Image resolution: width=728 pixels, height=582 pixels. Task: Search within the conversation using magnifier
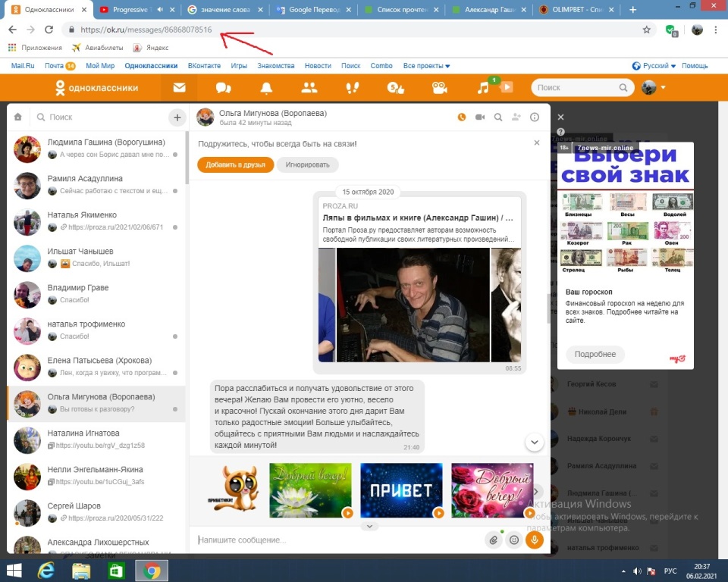pos(498,117)
